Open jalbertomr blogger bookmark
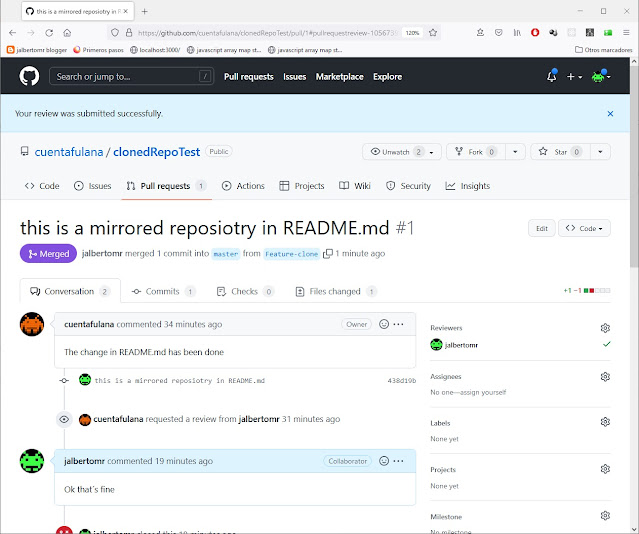 pyautogui.click(x=37, y=50)
